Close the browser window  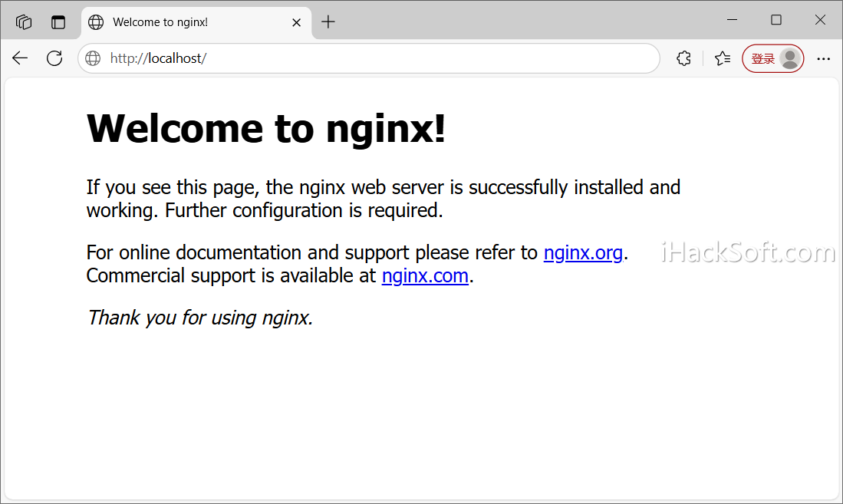(x=820, y=20)
